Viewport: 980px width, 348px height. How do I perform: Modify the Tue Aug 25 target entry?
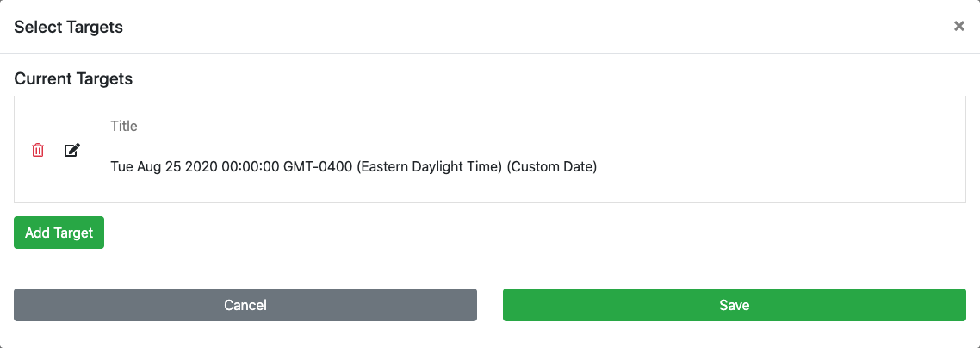pos(72,151)
